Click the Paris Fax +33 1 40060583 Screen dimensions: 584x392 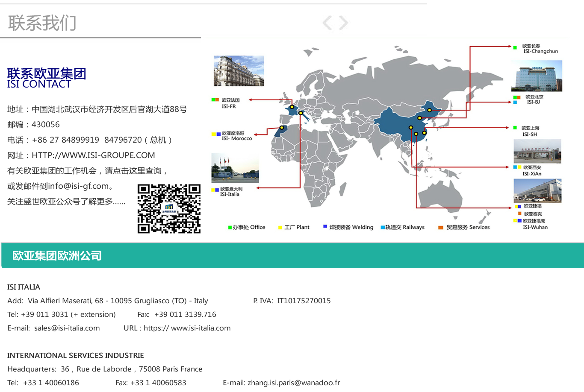click(151, 383)
